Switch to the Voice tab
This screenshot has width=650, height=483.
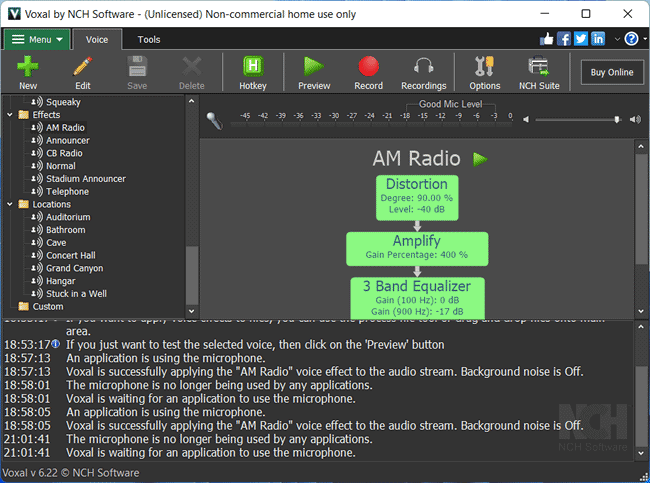(97, 39)
